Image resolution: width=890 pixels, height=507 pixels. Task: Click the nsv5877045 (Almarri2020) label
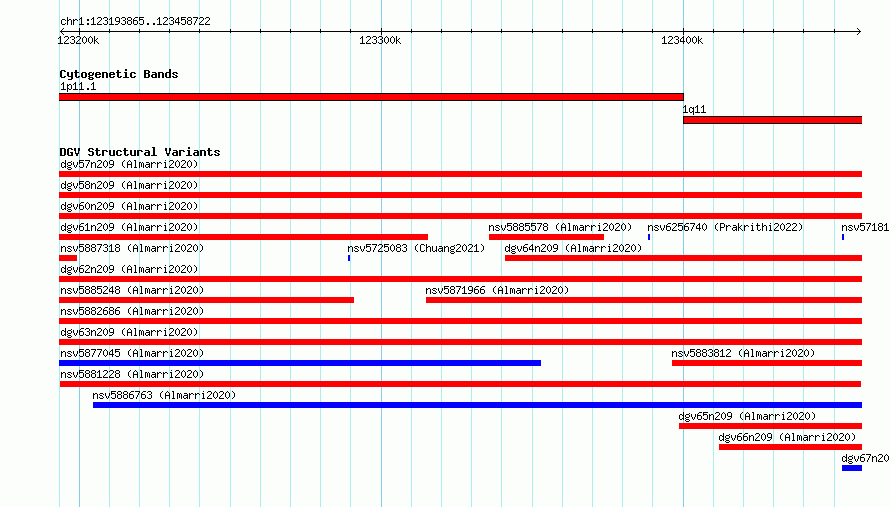pyautogui.click(x=132, y=353)
